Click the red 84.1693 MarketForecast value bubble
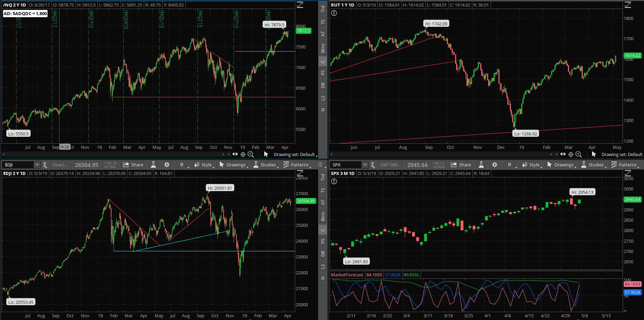Image resolution: width=644 pixels, height=320 pixels. coord(632,284)
